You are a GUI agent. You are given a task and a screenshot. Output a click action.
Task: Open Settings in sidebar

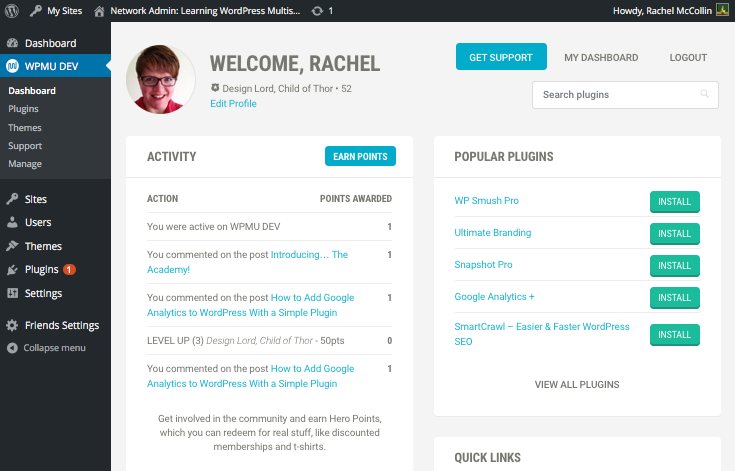click(44, 293)
